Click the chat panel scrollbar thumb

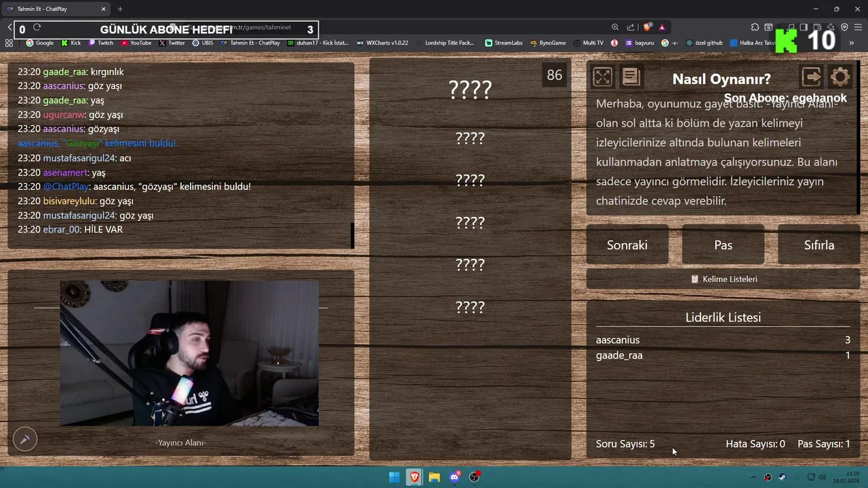point(352,236)
